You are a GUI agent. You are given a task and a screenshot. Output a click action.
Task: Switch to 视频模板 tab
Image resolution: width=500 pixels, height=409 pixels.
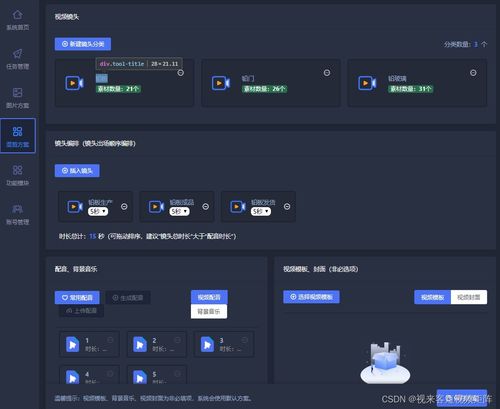(x=432, y=297)
